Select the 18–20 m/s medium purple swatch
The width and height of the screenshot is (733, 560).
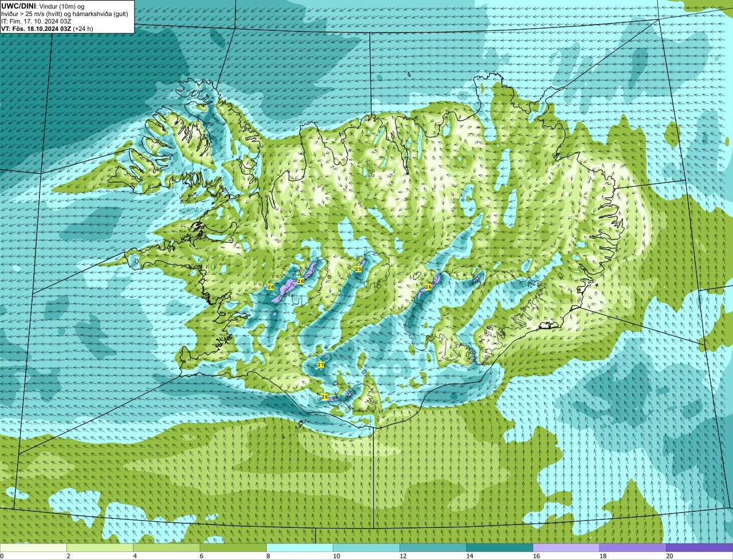[x=633, y=547]
